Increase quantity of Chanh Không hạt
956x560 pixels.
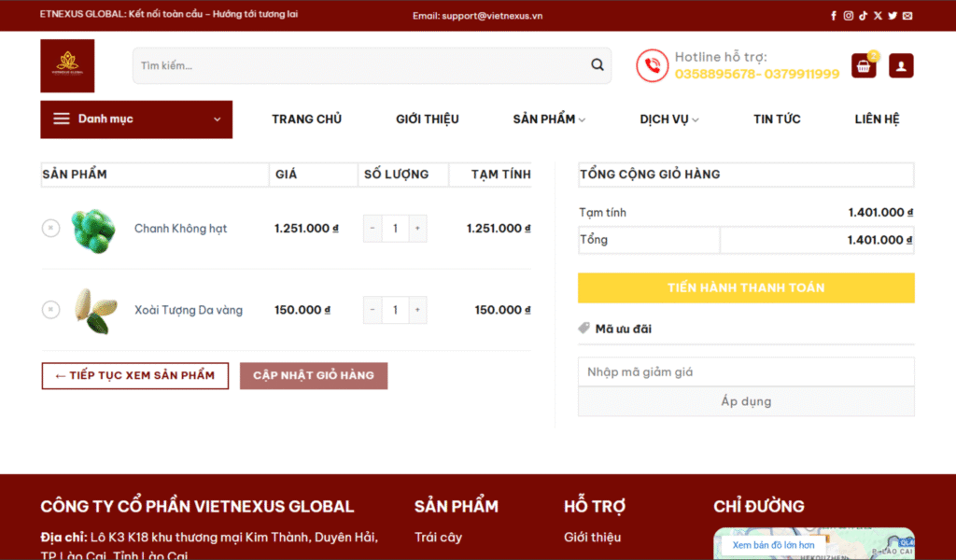(x=417, y=229)
